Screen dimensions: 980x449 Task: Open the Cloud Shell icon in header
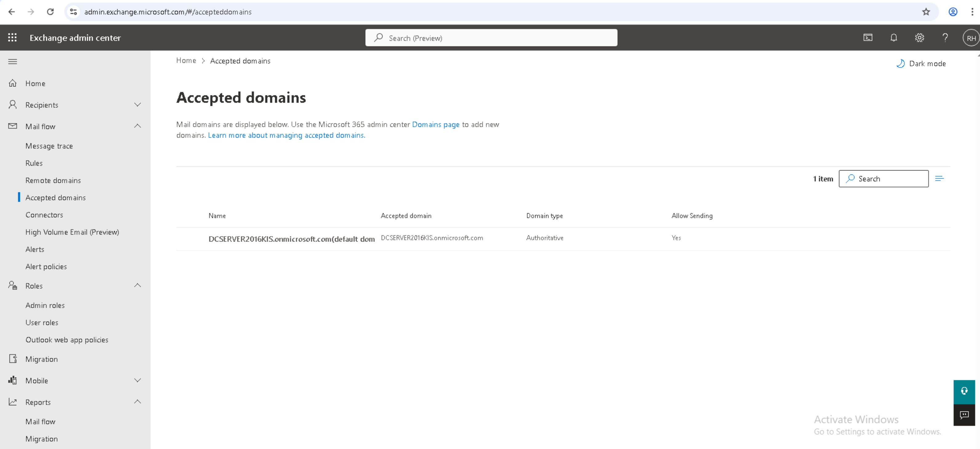coord(868,38)
